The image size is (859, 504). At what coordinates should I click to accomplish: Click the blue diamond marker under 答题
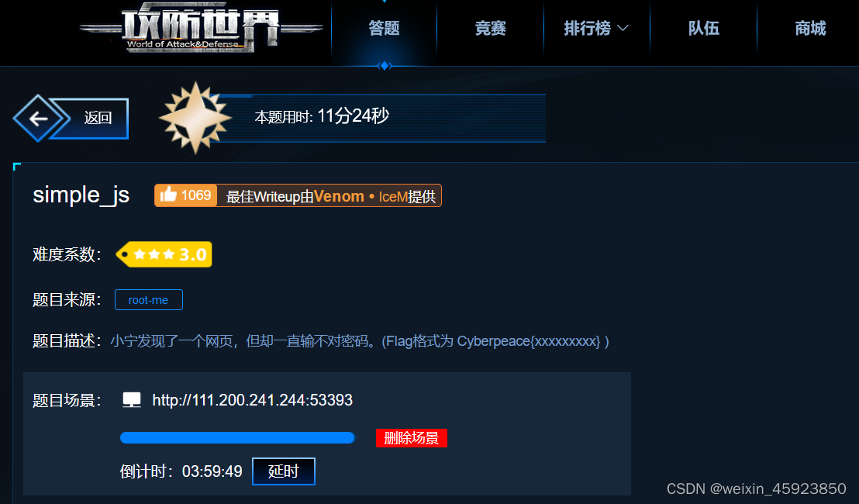384,66
